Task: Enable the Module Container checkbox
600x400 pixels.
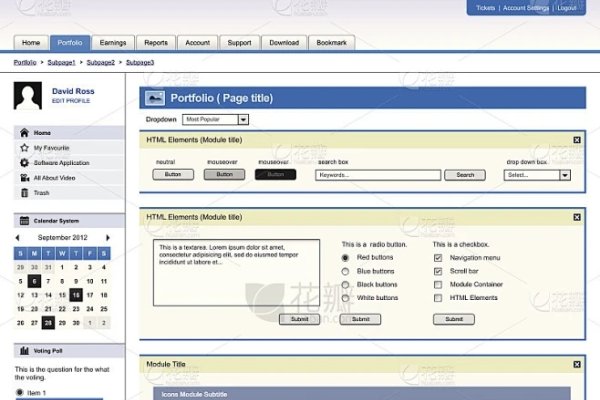Action: coord(438,284)
